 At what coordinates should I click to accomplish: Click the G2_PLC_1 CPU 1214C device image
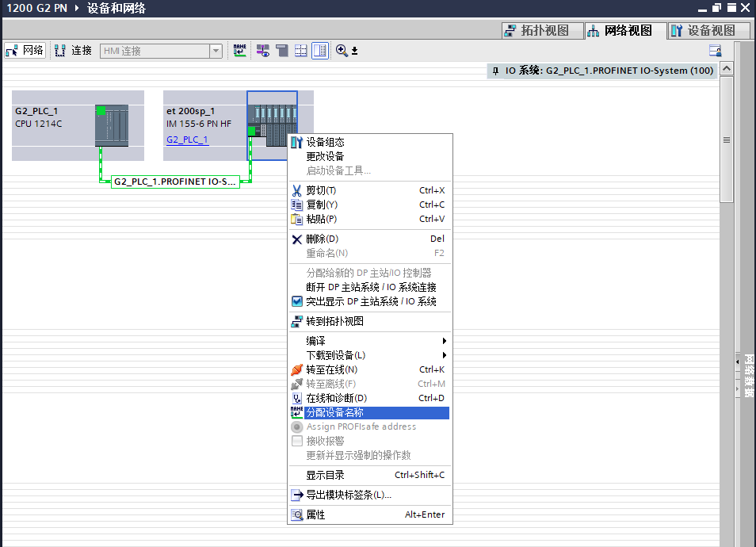111,125
